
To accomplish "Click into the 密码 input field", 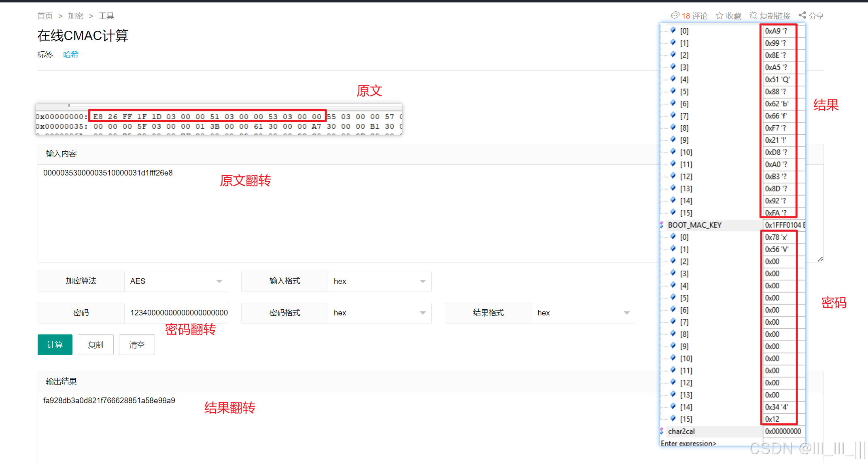I will (176, 313).
